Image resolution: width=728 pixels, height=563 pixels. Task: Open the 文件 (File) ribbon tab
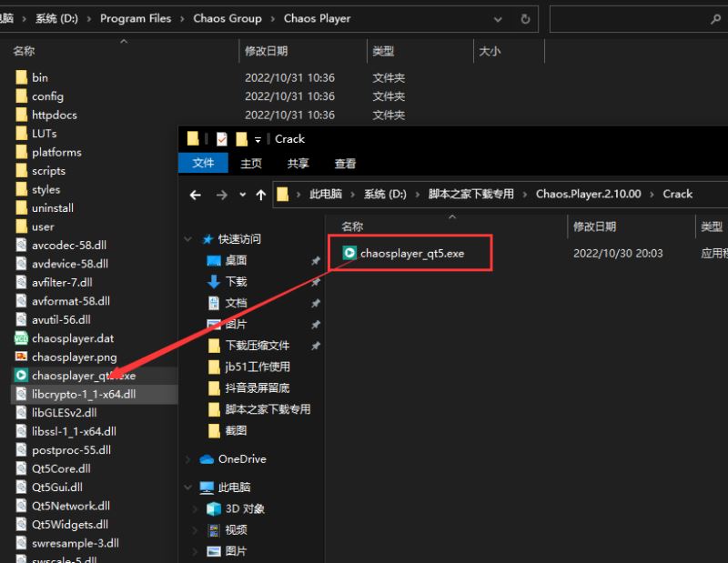pos(203,163)
